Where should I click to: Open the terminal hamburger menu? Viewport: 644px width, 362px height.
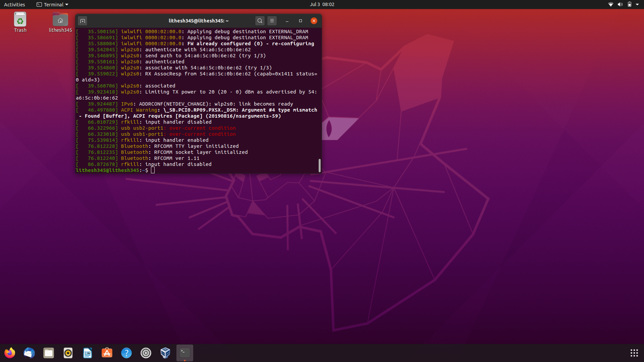click(x=272, y=21)
